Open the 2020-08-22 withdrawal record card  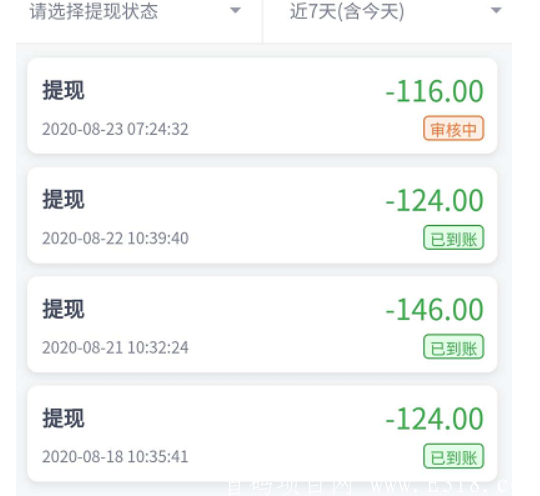coord(262,215)
